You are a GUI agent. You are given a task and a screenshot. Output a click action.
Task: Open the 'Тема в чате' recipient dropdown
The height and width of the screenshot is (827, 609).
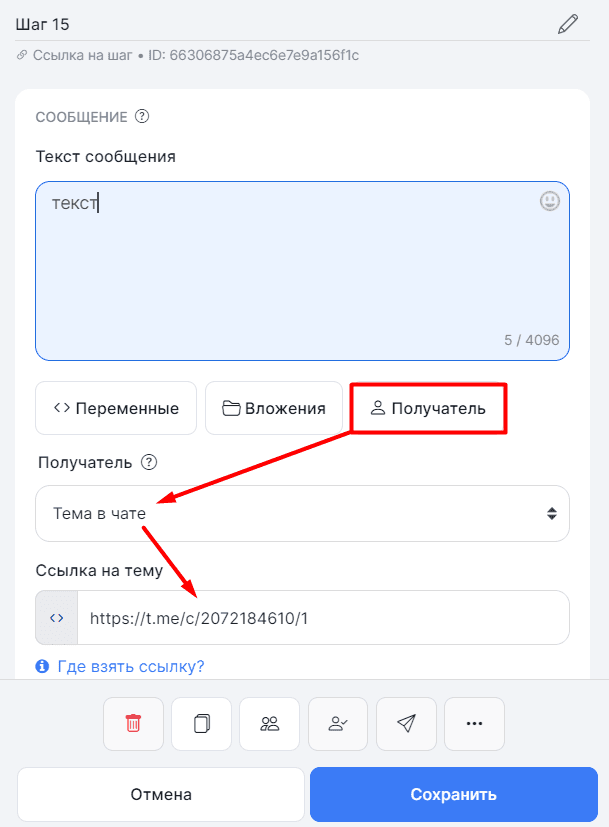pyautogui.click(x=302, y=512)
